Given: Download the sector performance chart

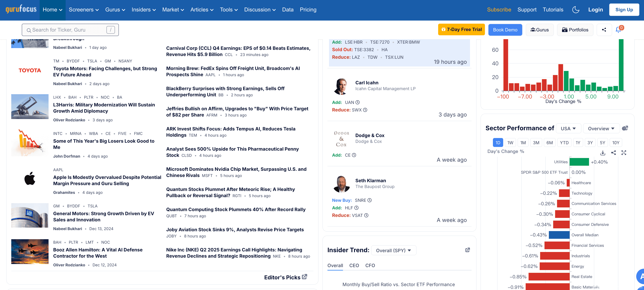Looking at the screenshot, I should coord(603,153).
